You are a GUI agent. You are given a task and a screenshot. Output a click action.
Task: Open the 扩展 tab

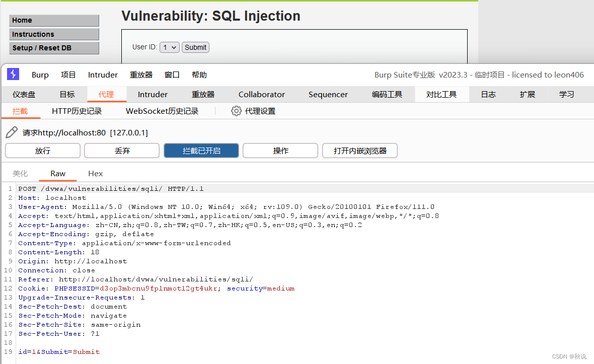click(x=528, y=94)
